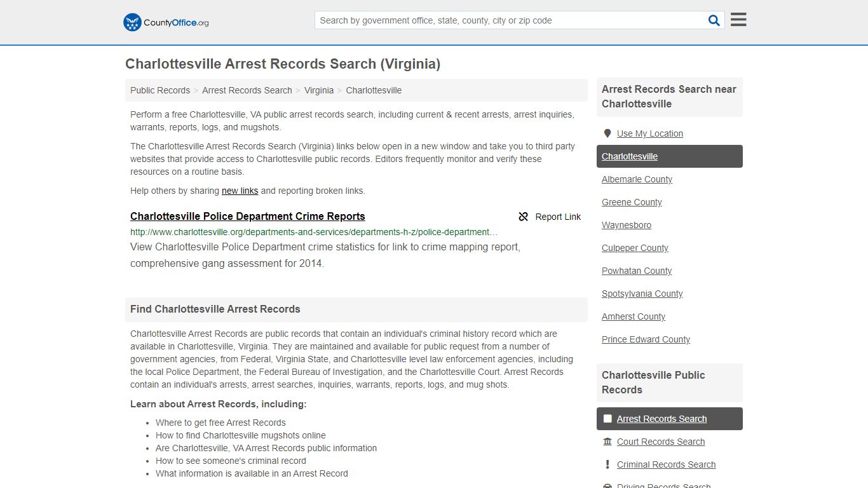This screenshot has height=488, width=868.
Task: Click 'How to find Charlottesville mugshots online'
Action: point(241,435)
